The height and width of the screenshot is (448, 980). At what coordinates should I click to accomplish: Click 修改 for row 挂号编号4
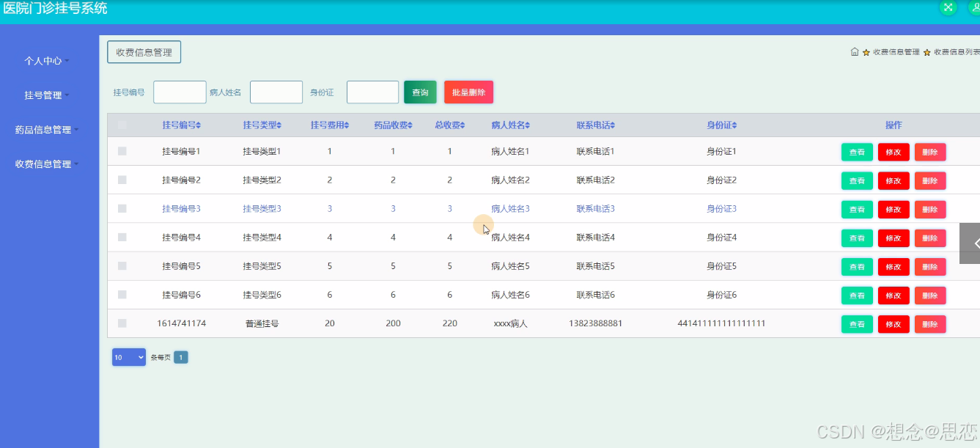pos(894,238)
